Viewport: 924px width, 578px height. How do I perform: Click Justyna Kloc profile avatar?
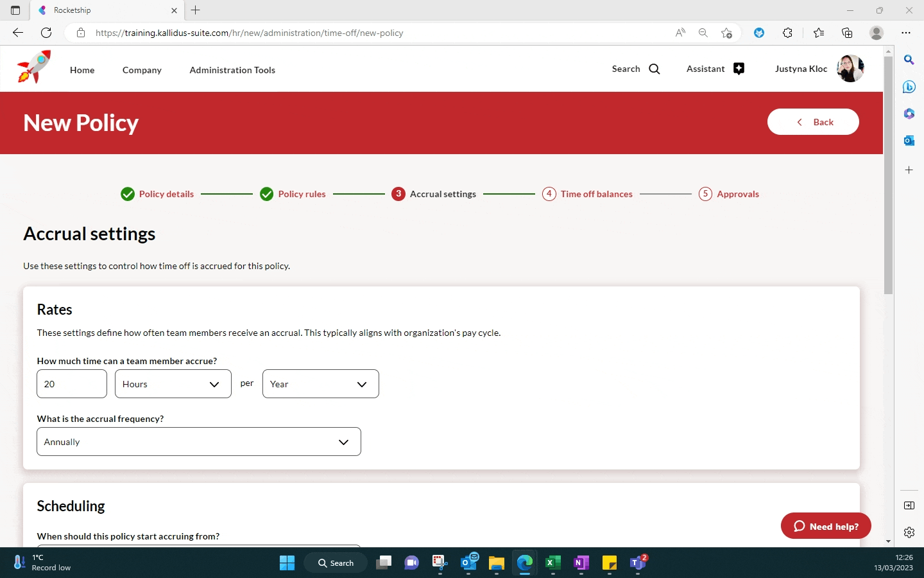[850, 69]
